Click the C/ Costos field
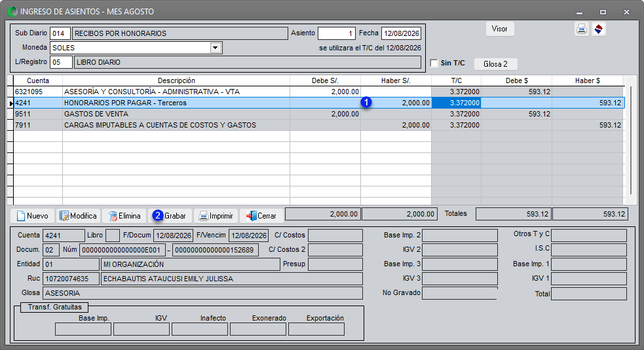 (x=335, y=236)
